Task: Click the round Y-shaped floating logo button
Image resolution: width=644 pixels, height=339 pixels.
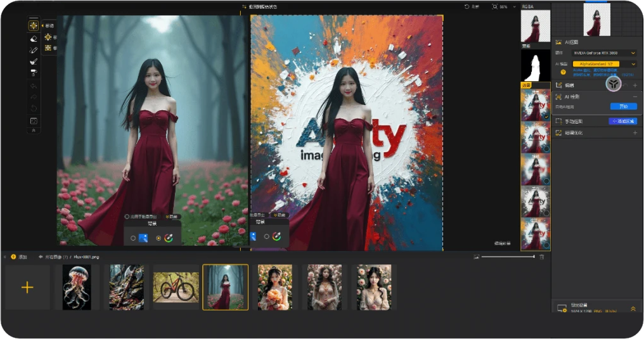Action: (612, 84)
